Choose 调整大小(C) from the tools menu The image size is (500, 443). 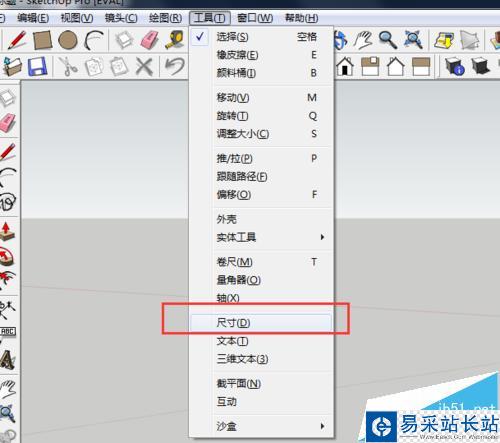[261, 134]
